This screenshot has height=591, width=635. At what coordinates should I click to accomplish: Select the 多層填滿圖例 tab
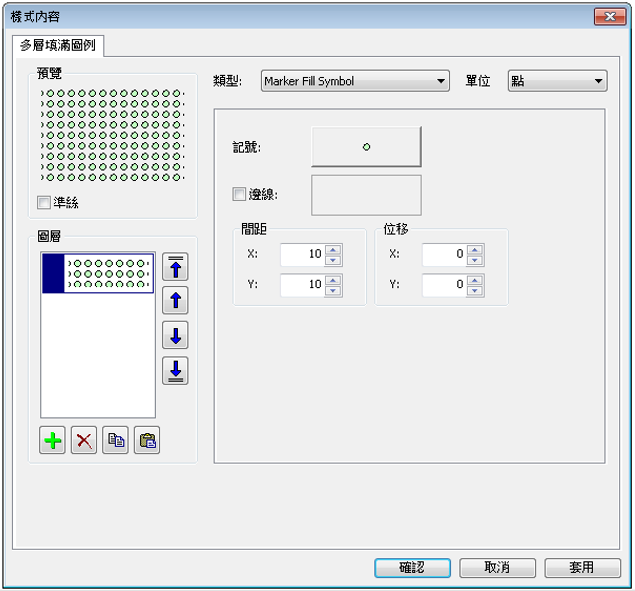(58, 45)
